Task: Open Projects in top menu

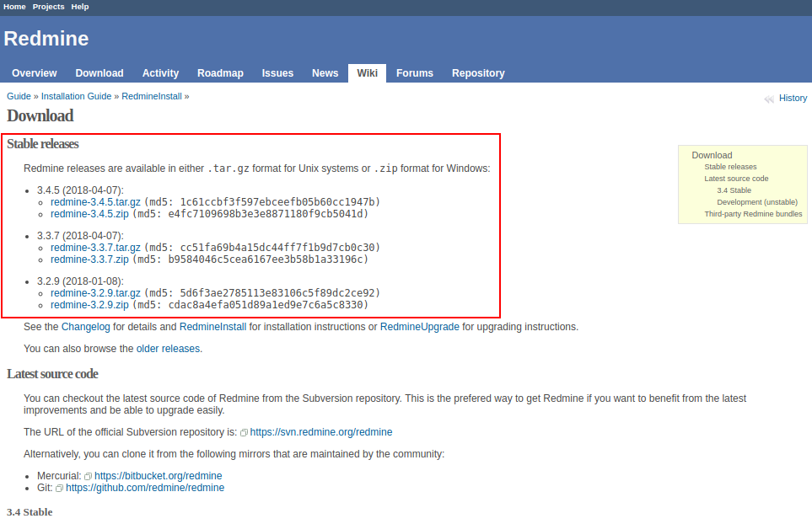Action: 49,7
